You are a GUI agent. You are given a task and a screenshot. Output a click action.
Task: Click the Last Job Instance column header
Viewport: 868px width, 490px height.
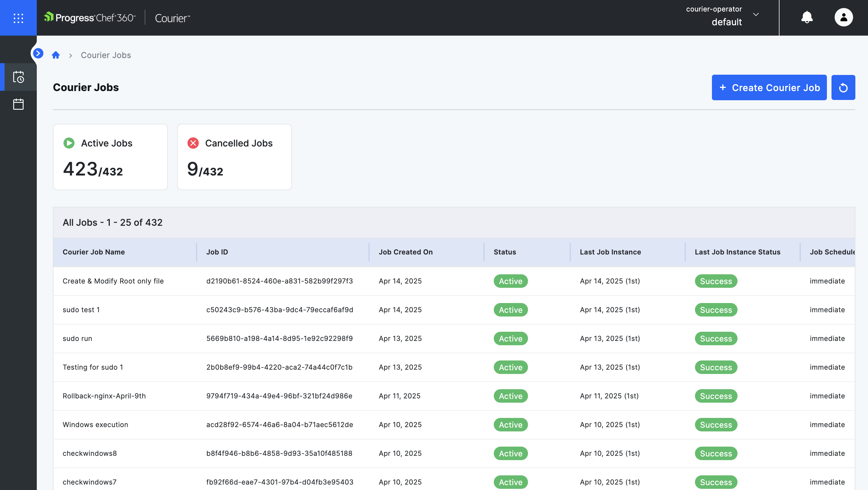point(610,252)
